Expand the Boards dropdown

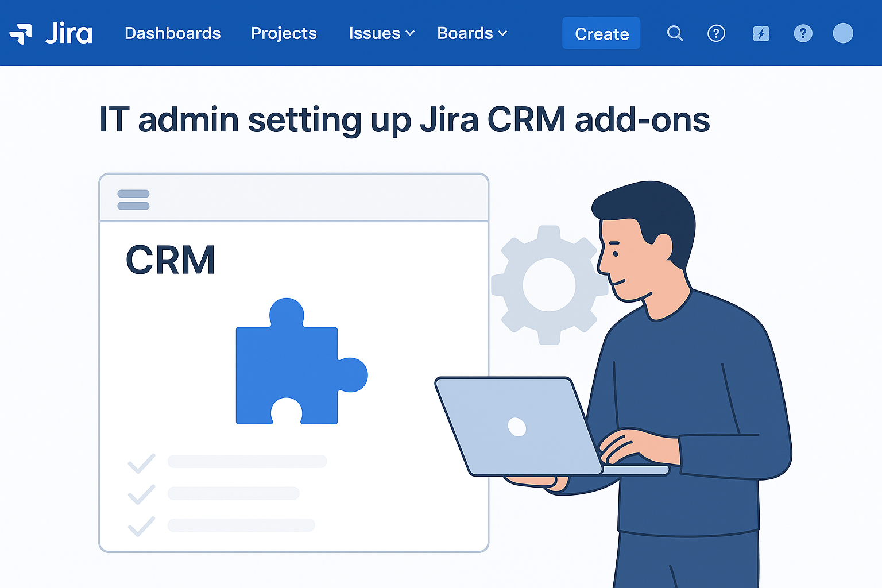(x=472, y=33)
